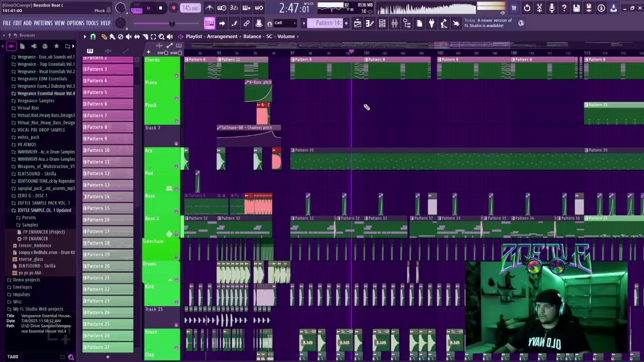644x362 pixels.
Task: Open the audio editor scissors icon
Action: (x=539, y=8)
